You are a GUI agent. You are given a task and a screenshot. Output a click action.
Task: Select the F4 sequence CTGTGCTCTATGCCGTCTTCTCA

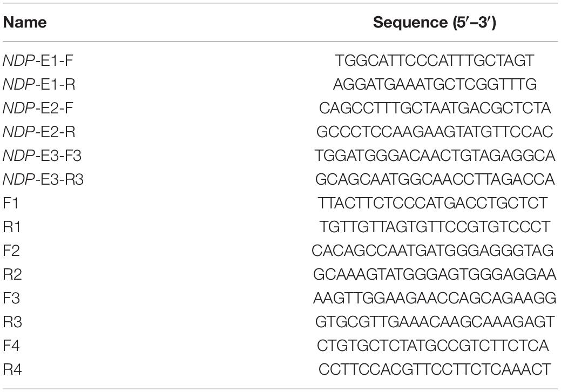(x=432, y=346)
